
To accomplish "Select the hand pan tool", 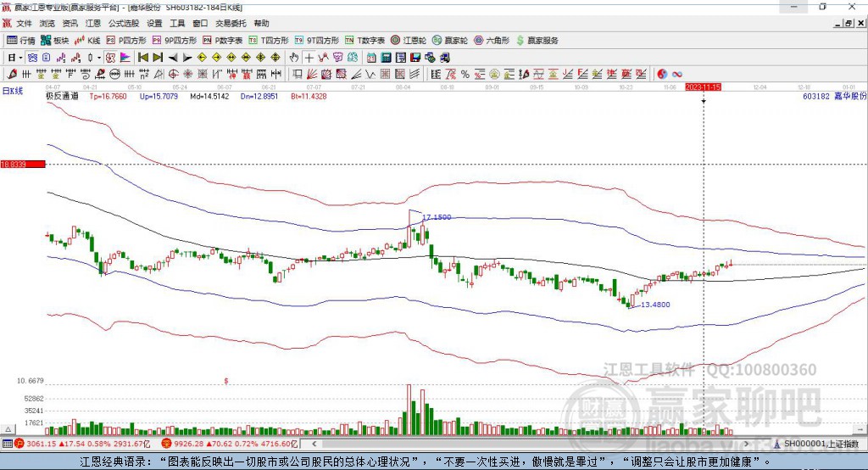I will pyautogui.click(x=294, y=58).
